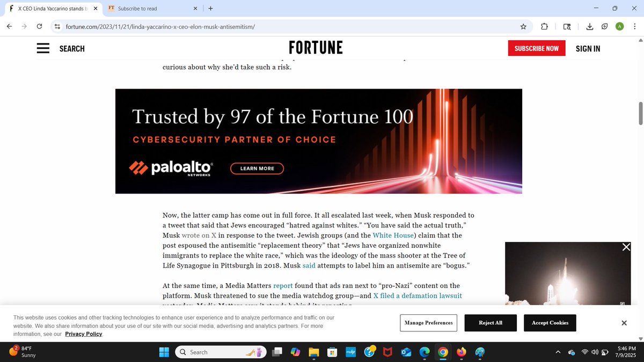The height and width of the screenshot is (362, 644).
Task: Click the address bar URL
Action: [160, 26]
